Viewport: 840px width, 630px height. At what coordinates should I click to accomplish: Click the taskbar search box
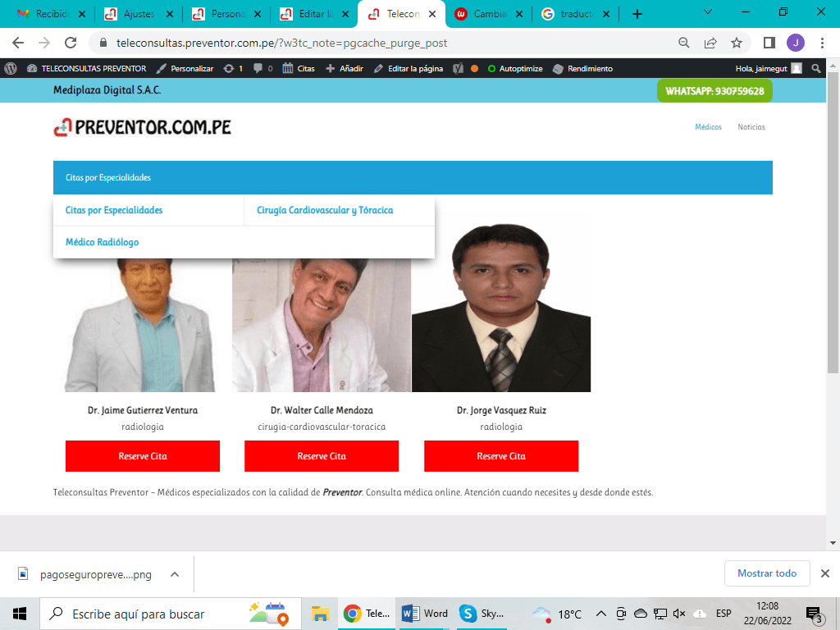click(171, 614)
